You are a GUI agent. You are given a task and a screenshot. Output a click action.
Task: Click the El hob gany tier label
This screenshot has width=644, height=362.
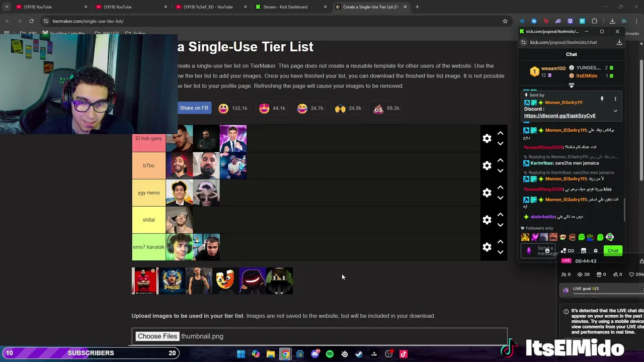pyautogui.click(x=148, y=138)
